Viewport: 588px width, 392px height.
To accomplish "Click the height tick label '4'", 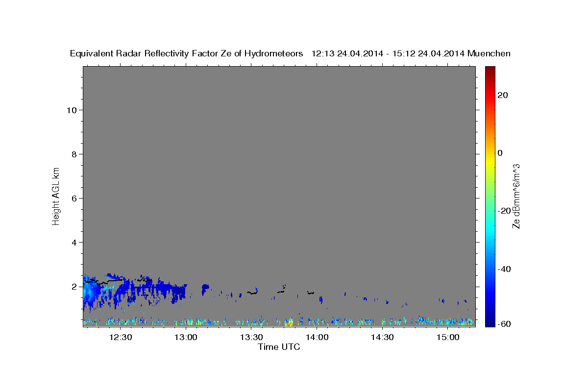I will 74,242.
